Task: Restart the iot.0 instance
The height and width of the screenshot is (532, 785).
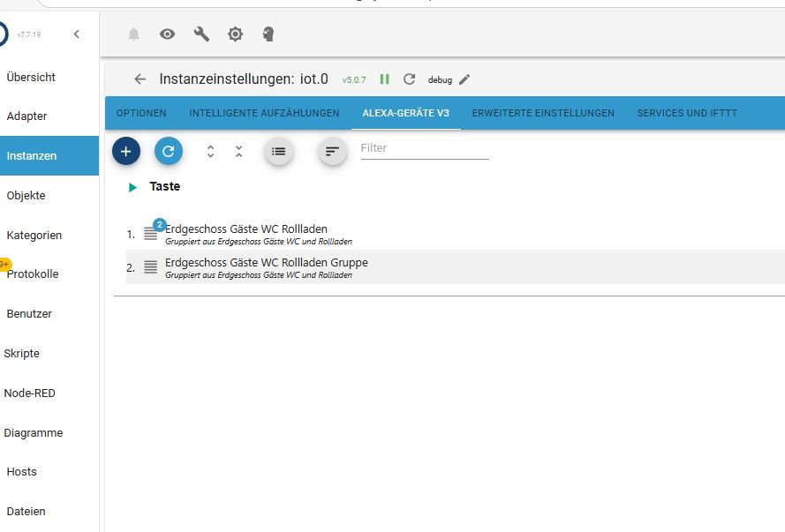Action: pos(409,79)
